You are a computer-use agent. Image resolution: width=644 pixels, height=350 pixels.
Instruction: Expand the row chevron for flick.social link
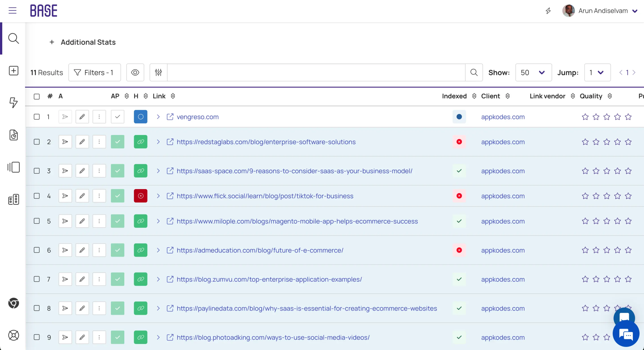[158, 196]
